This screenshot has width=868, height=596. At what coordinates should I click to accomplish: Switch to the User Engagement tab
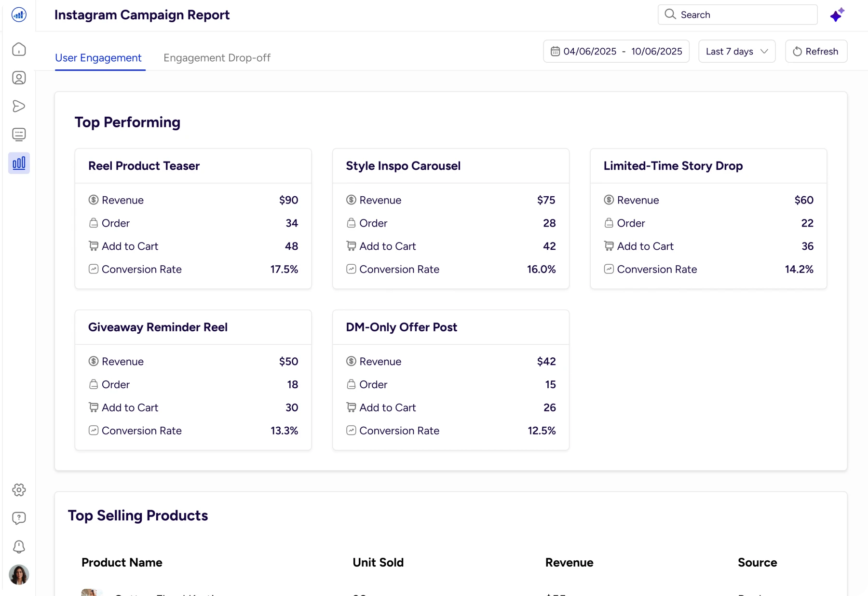[98, 58]
